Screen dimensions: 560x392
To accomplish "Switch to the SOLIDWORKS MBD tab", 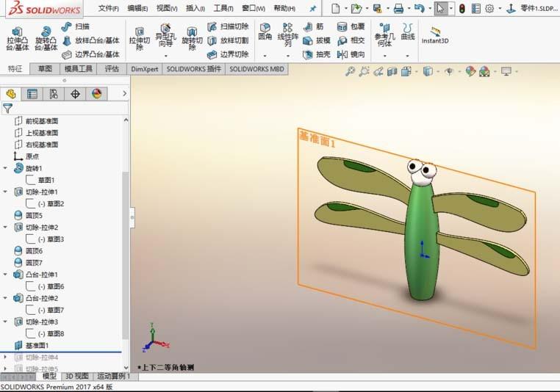I will (x=256, y=68).
